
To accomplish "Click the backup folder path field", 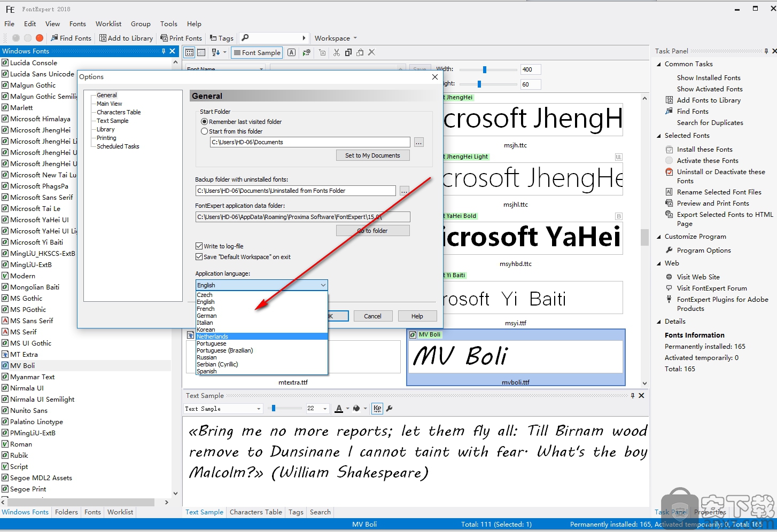I will tap(296, 191).
